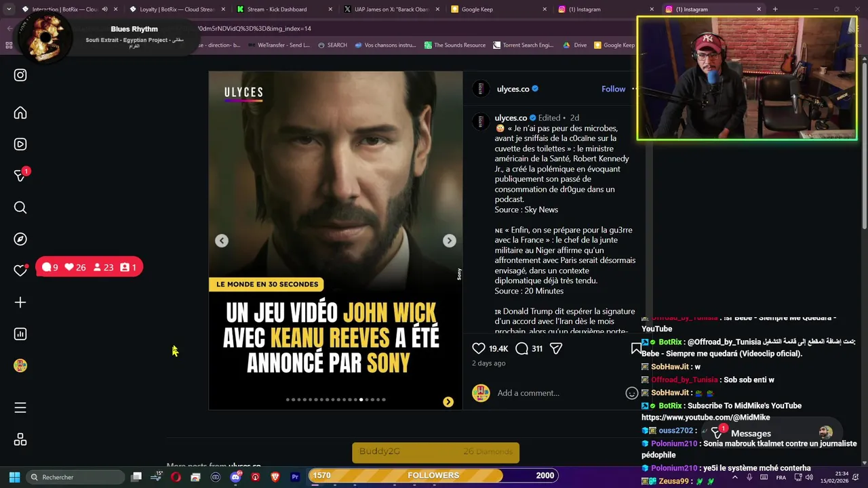Screen dimensions: 868x488
Task: Mute audio on the Interaction BotRix tab
Action: tap(104, 9)
